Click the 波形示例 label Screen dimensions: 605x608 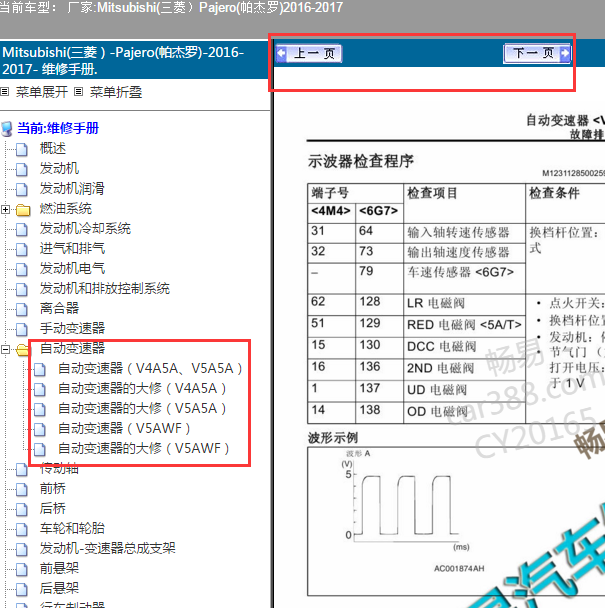pyautogui.click(x=333, y=438)
